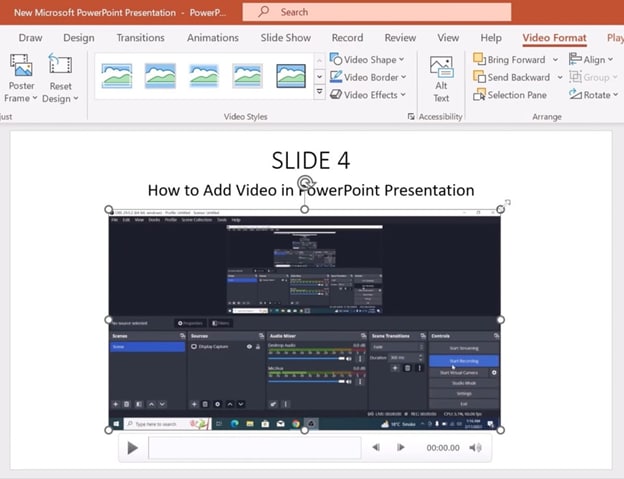Apply the second video style thumbnail

(160, 76)
